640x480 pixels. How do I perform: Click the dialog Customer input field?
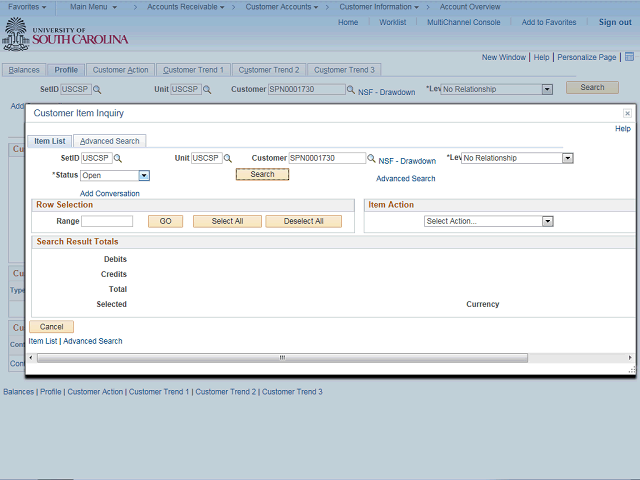(327, 158)
